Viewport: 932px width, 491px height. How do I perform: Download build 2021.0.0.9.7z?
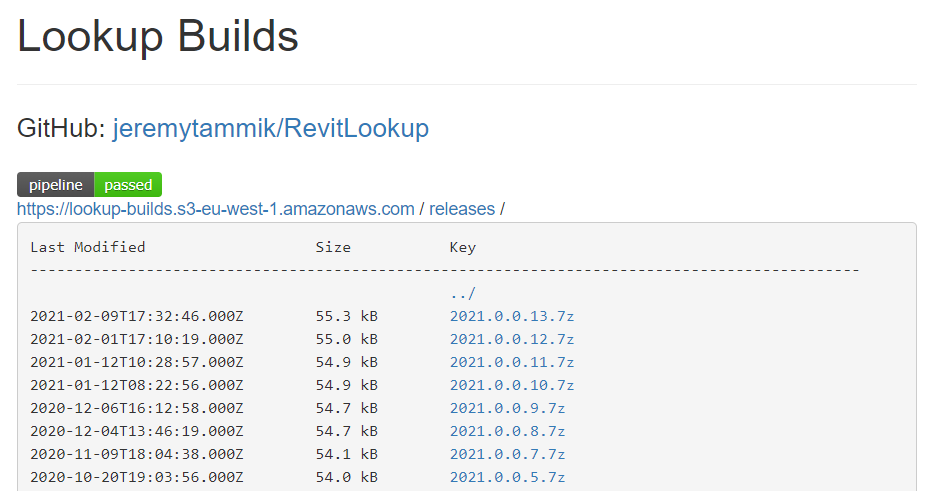tap(507, 408)
